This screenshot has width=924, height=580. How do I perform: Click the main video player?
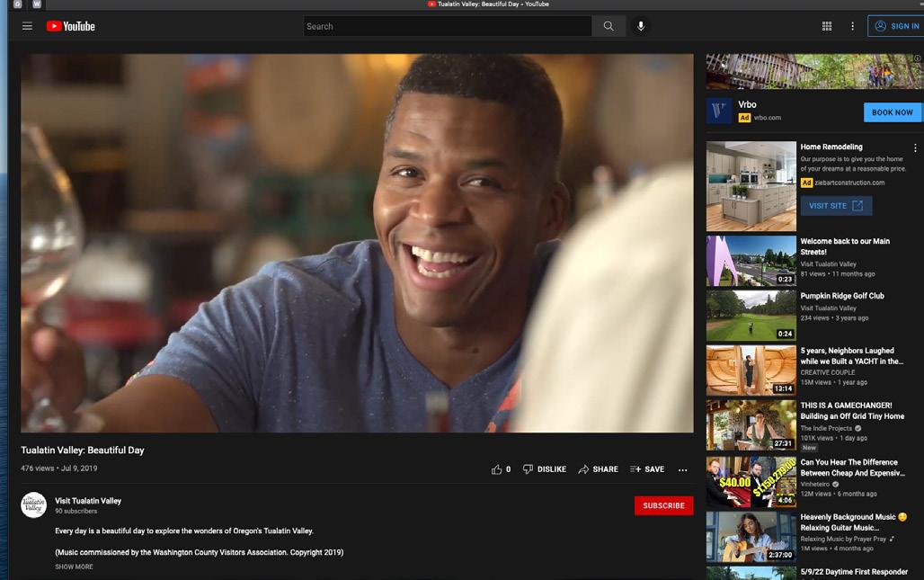tap(357, 243)
